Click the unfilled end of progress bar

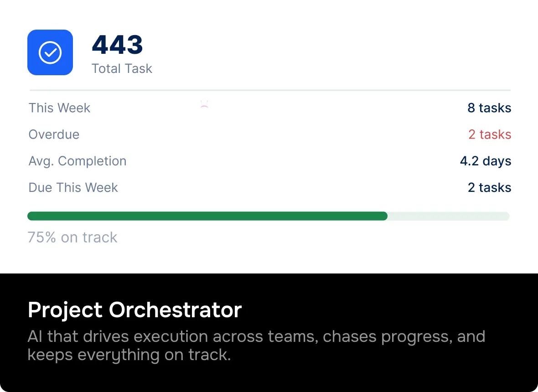[x=448, y=216]
